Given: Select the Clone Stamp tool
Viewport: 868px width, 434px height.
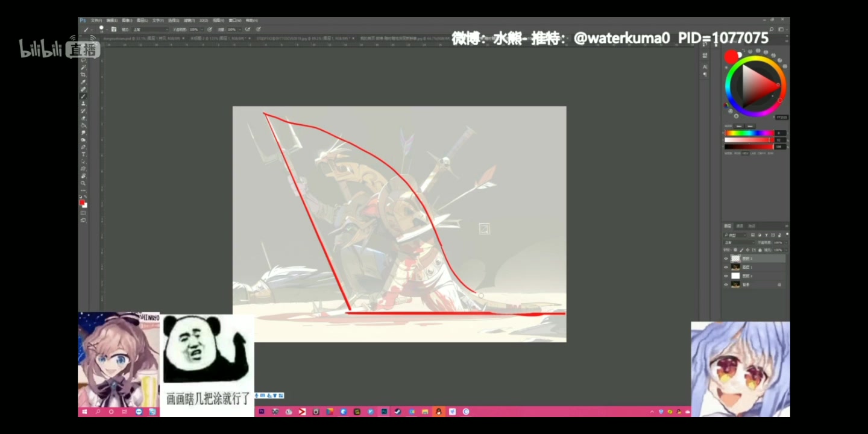Looking at the screenshot, I should pos(83,103).
